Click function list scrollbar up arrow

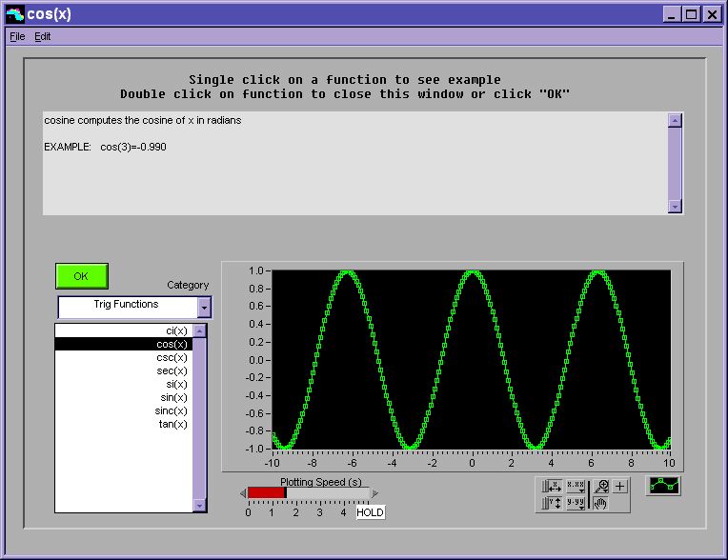click(x=199, y=330)
